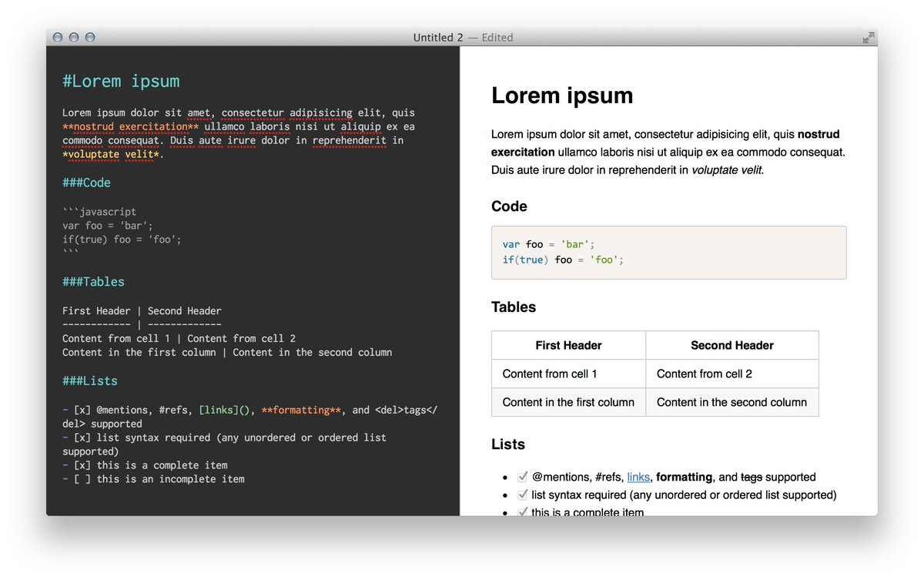
Task: Click the "Tables" heading in the preview
Action: coord(514,307)
